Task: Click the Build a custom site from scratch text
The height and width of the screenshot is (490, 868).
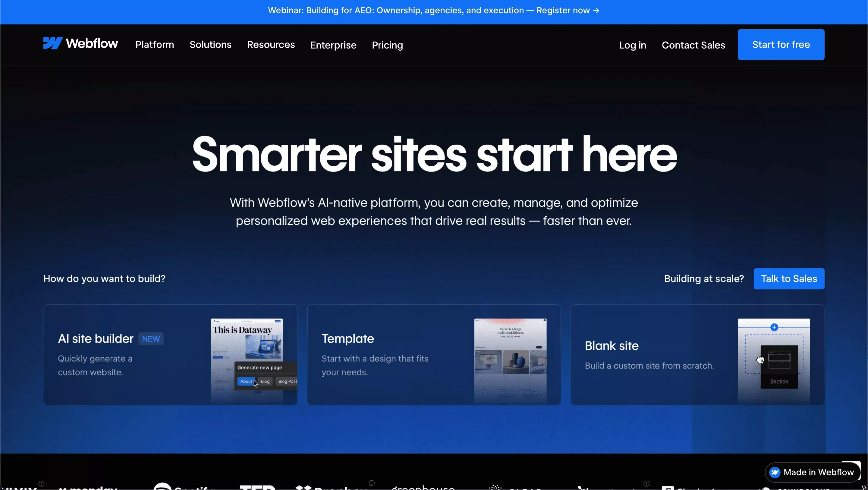Action: [649, 366]
